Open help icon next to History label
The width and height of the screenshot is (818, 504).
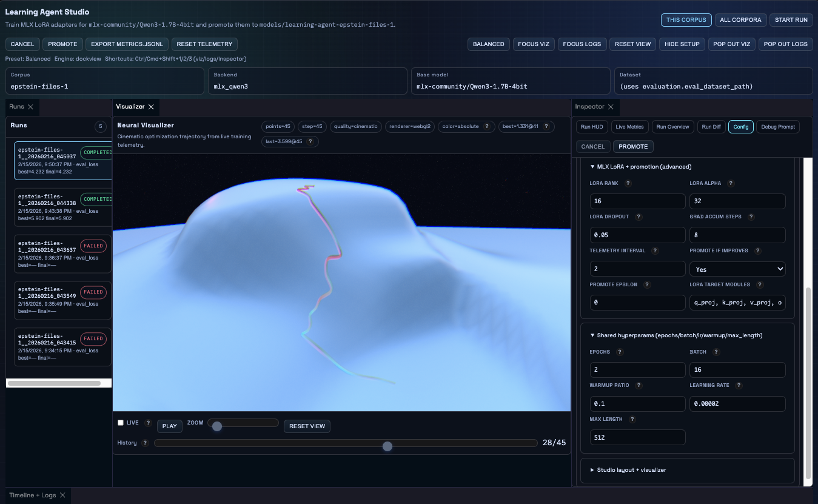[x=145, y=443]
